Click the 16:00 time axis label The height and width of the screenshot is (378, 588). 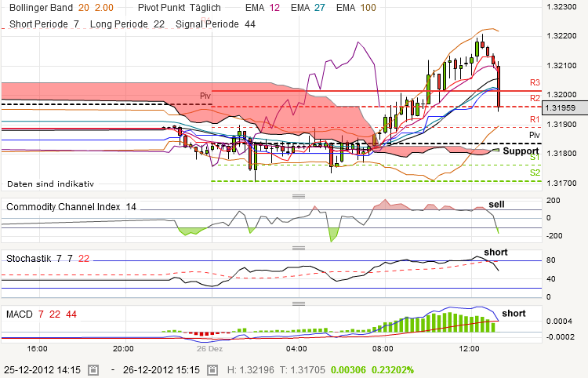(x=37, y=349)
